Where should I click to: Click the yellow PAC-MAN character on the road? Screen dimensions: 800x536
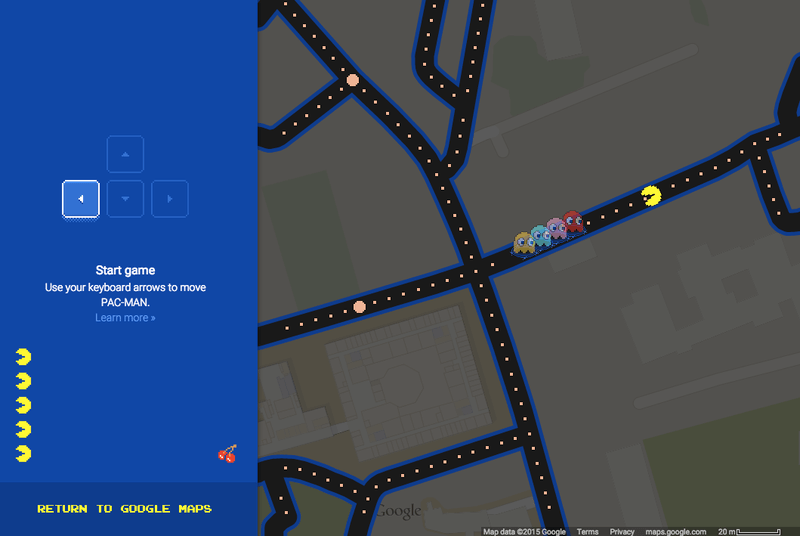coord(651,195)
